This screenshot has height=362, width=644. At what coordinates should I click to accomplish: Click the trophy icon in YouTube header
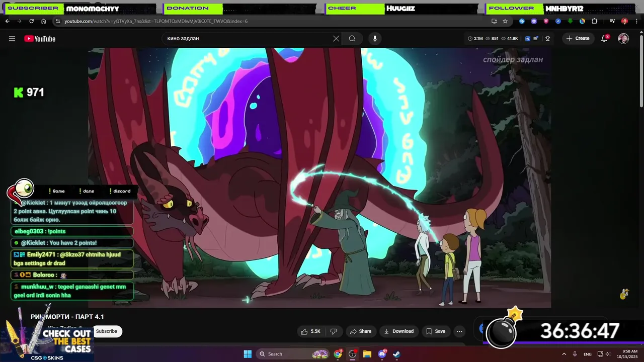coord(548,38)
